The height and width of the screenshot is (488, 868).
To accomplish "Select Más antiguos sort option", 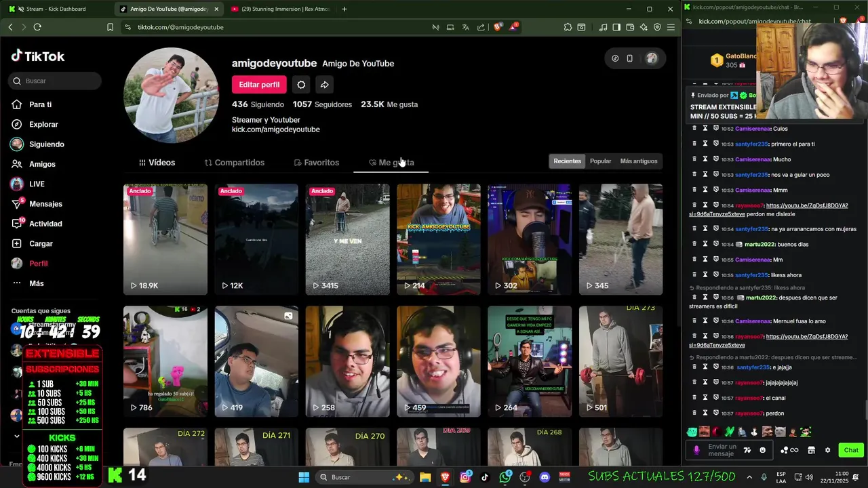I will 639,161.
